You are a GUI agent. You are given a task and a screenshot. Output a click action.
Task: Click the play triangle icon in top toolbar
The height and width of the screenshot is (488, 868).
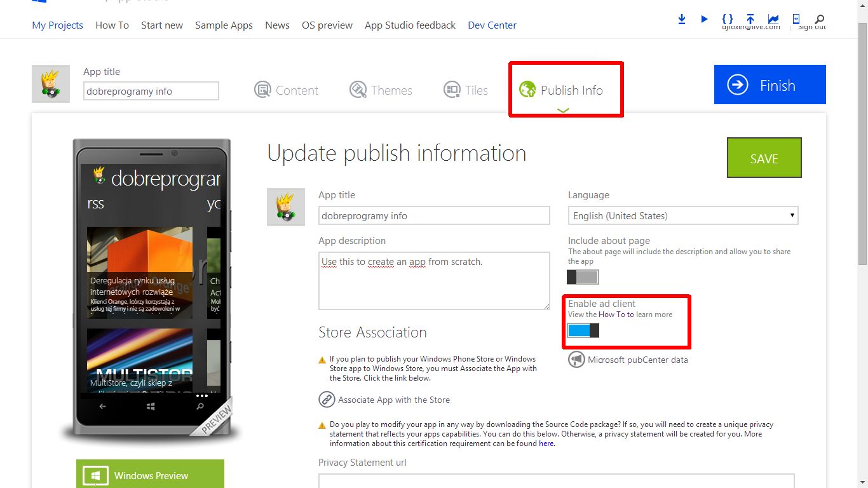(x=704, y=19)
